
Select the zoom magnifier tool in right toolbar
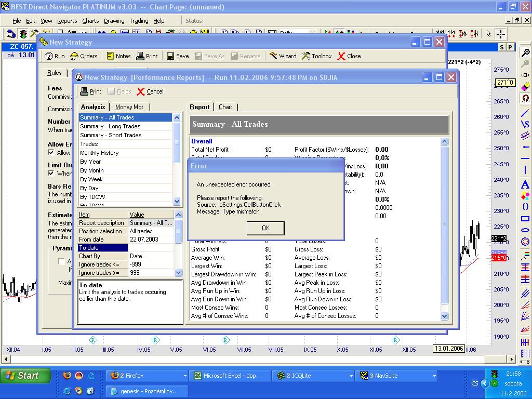(525, 53)
